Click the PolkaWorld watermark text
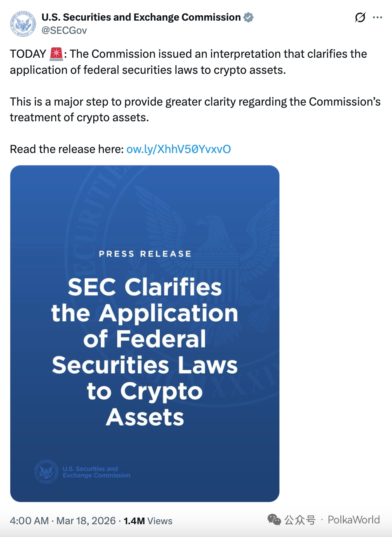Image resolution: width=392 pixels, height=537 pixels. pos(354,520)
